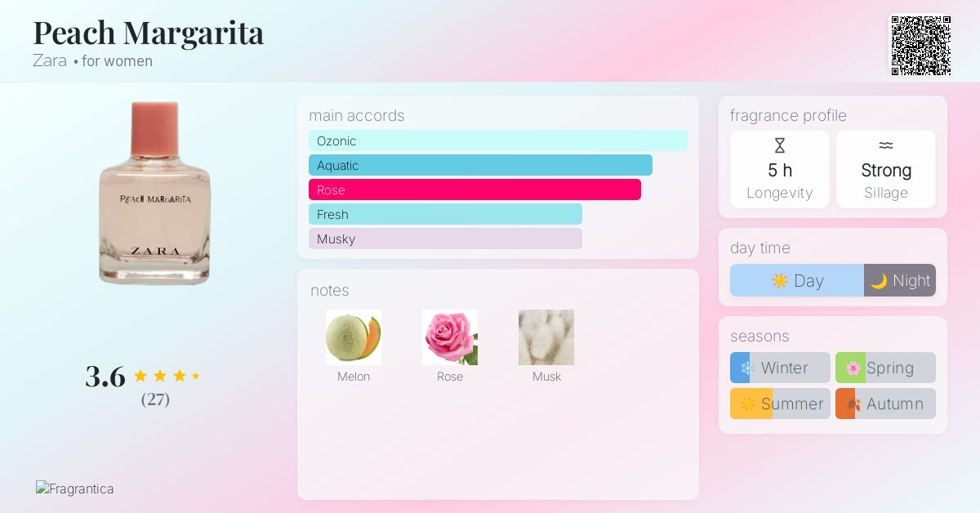980x513 pixels.
Task: Click the Rose note image
Action: point(450,337)
